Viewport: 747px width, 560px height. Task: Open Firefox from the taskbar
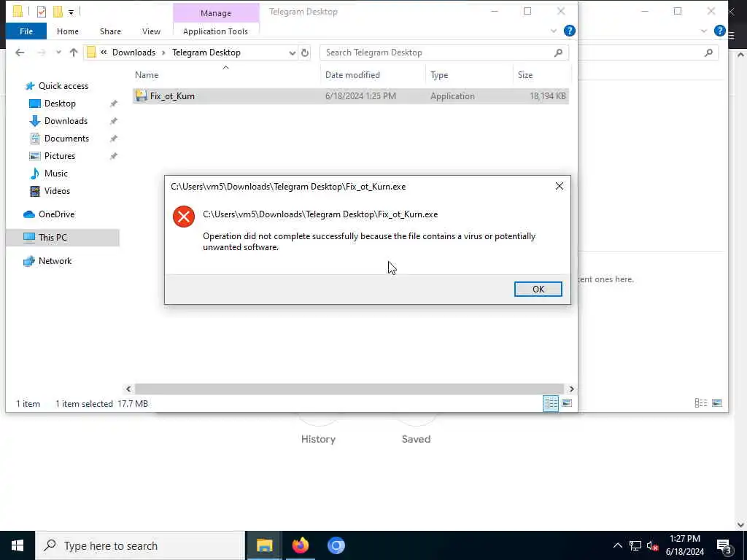tap(300, 545)
